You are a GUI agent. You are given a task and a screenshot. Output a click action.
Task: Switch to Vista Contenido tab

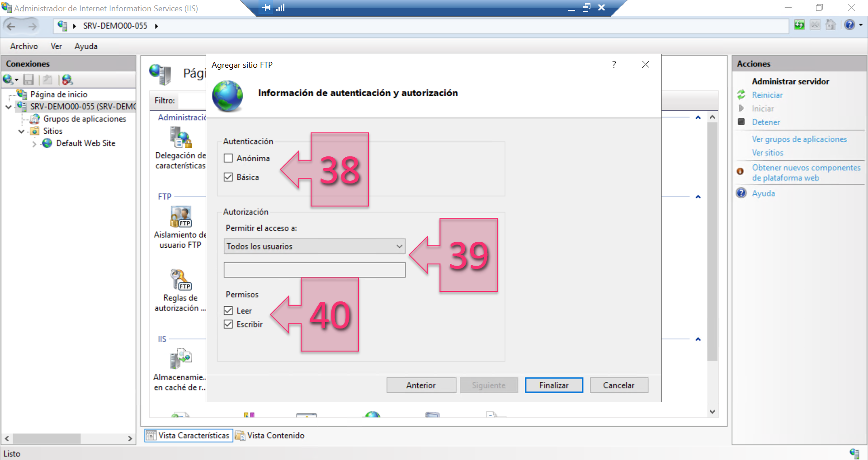click(x=270, y=435)
